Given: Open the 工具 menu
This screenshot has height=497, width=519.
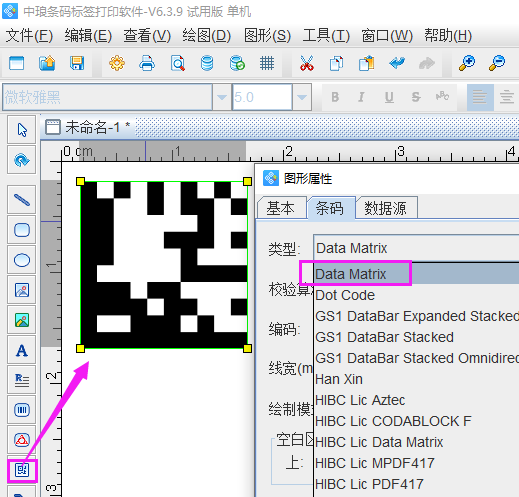Looking at the screenshot, I should (x=326, y=36).
